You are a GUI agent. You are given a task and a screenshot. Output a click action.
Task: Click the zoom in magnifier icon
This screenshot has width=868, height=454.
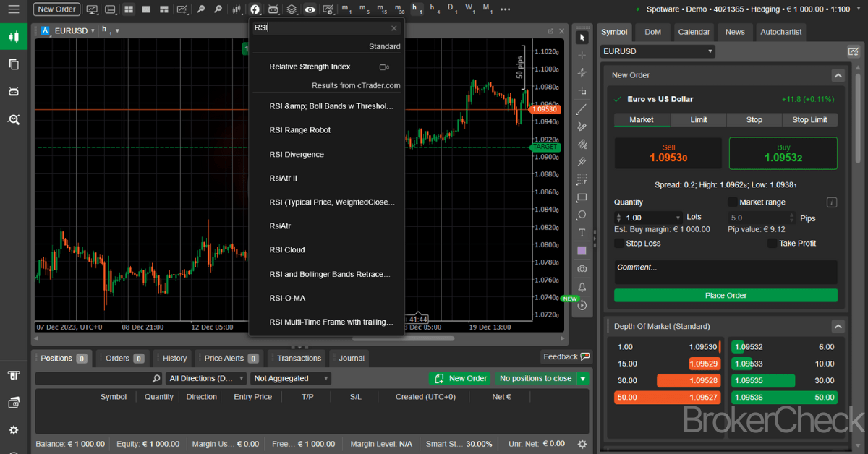tap(218, 9)
